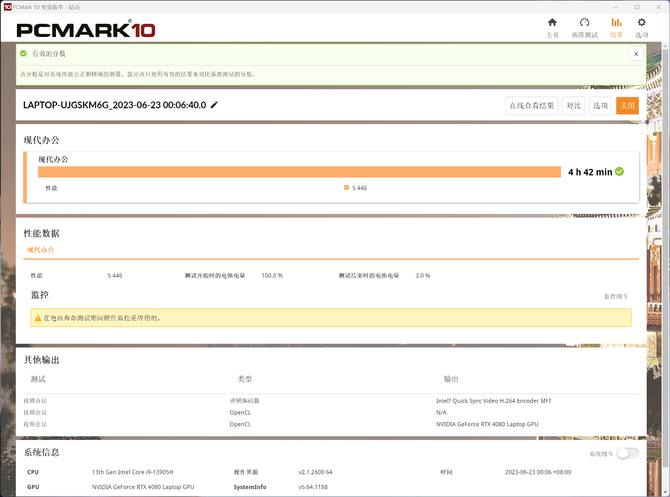Open the Results (结果) bar chart icon
The image size is (670, 497).
(x=616, y=23)
